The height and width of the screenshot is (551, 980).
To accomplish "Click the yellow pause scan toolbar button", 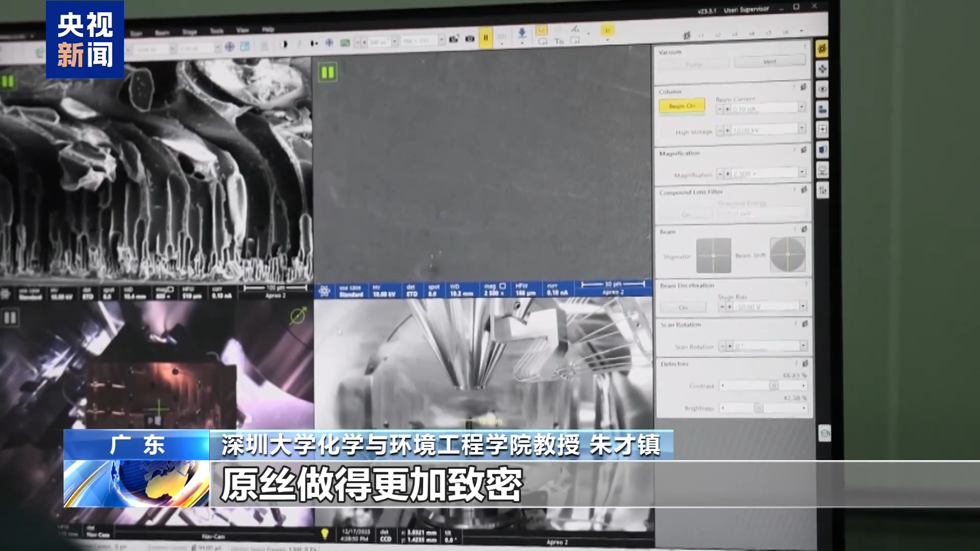I will [x=485, y=38].
